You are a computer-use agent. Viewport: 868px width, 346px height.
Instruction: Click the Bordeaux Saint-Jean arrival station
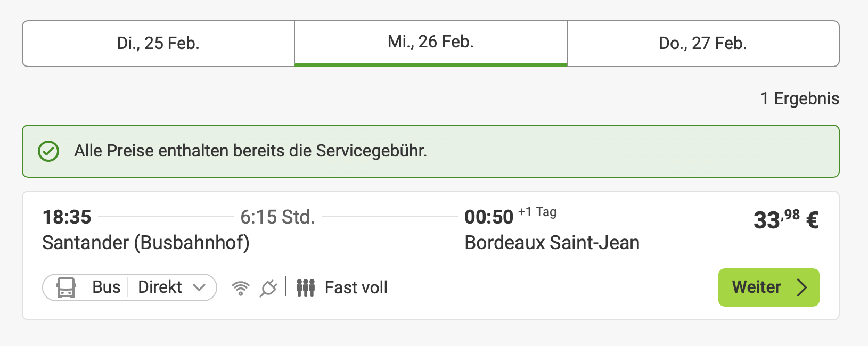click(552, 243)
